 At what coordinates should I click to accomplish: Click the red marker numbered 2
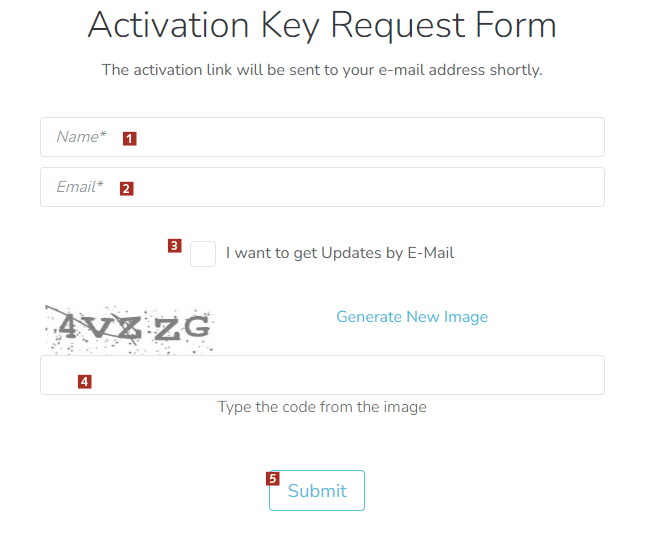[126, 188]
